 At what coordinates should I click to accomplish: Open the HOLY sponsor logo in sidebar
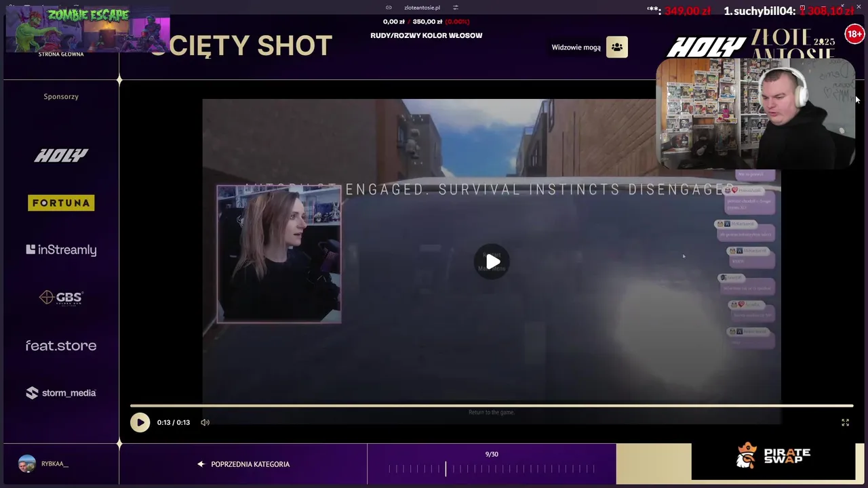pos(61,155)
